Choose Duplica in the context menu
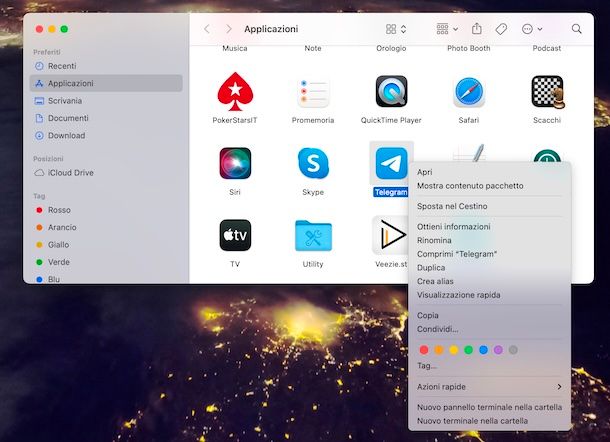 click(x=489, y=267)
